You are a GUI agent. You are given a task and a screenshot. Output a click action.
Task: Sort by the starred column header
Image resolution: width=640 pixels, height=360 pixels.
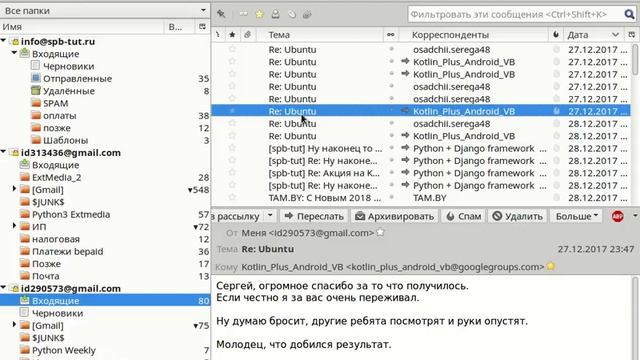tap(232, 35)
